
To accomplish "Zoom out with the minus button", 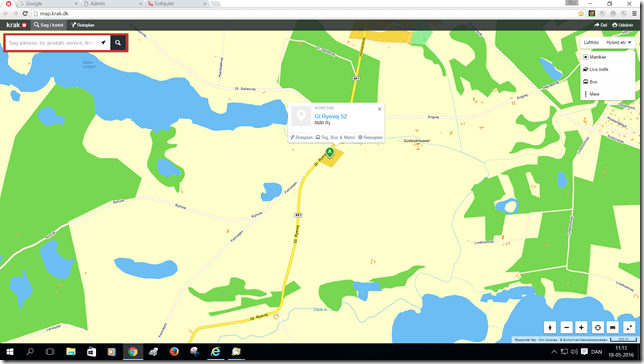I will (566, 327).
